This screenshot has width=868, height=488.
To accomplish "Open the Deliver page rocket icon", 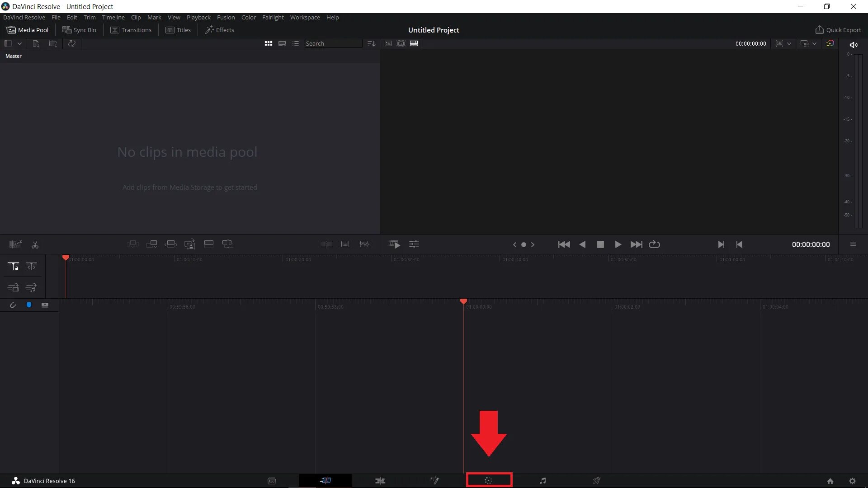I will [x=597, y=481].
